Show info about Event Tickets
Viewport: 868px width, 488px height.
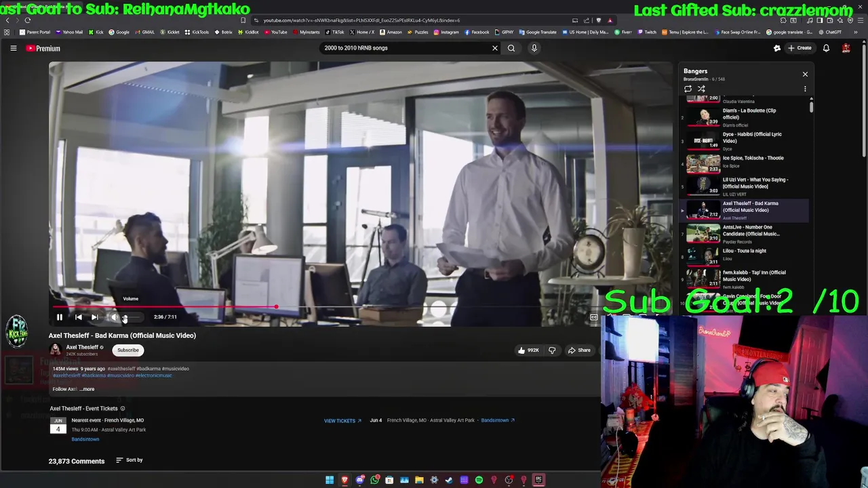click(x=123, y=409)
